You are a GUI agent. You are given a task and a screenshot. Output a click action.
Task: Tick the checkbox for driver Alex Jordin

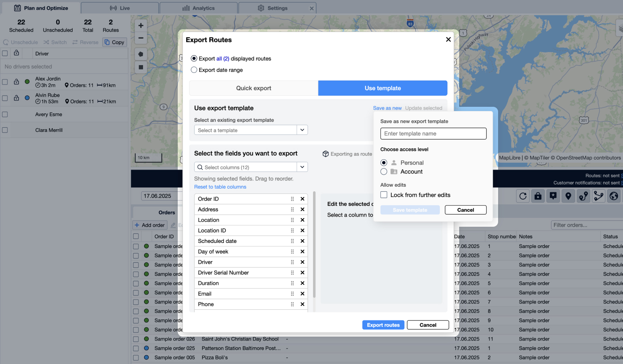(5, 82)
